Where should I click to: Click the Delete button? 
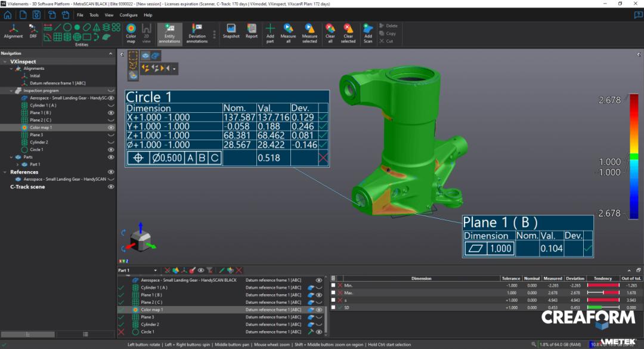[x=388, y=26]
